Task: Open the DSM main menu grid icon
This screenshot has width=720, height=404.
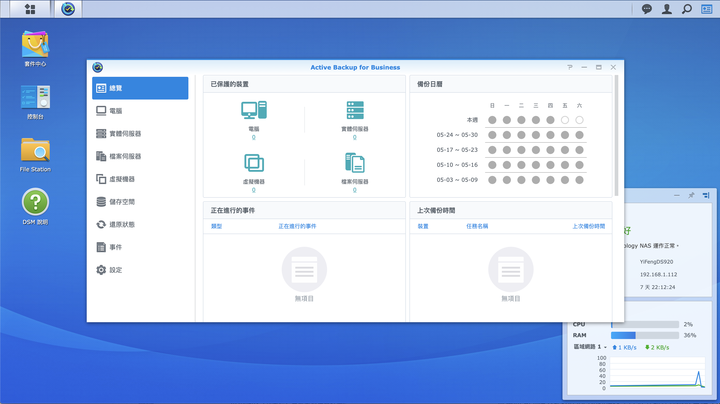Action: click(x=30, y=9)
